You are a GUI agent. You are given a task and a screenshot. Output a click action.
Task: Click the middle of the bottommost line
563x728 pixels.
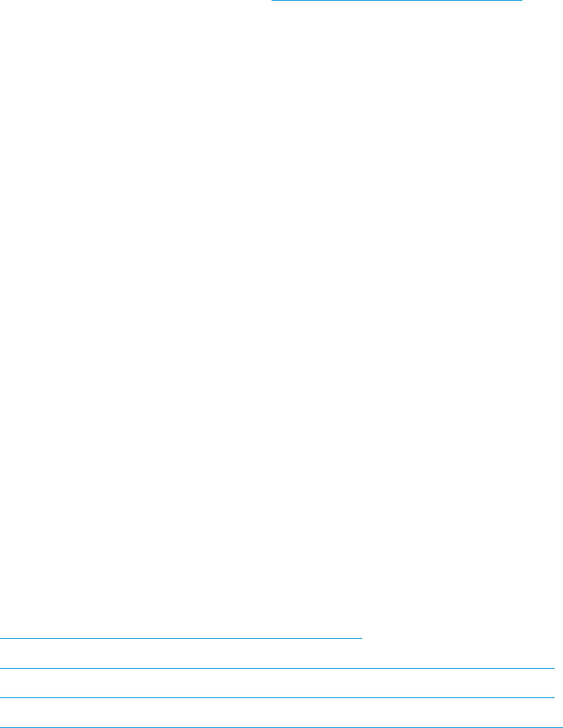[277, 726]
